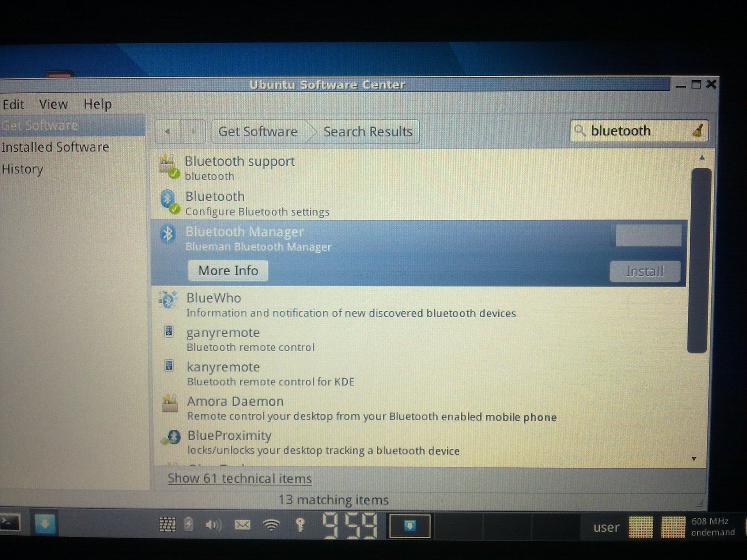Viewport: 747px width, 560px height.
Task: Click the Get Software breadcrumb
Action: (x=258, y=131)
